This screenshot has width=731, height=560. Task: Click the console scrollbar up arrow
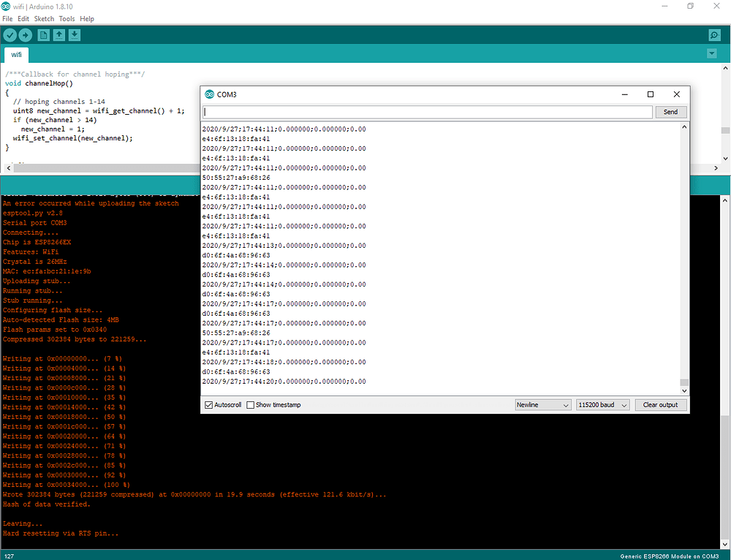click(725, 200)
